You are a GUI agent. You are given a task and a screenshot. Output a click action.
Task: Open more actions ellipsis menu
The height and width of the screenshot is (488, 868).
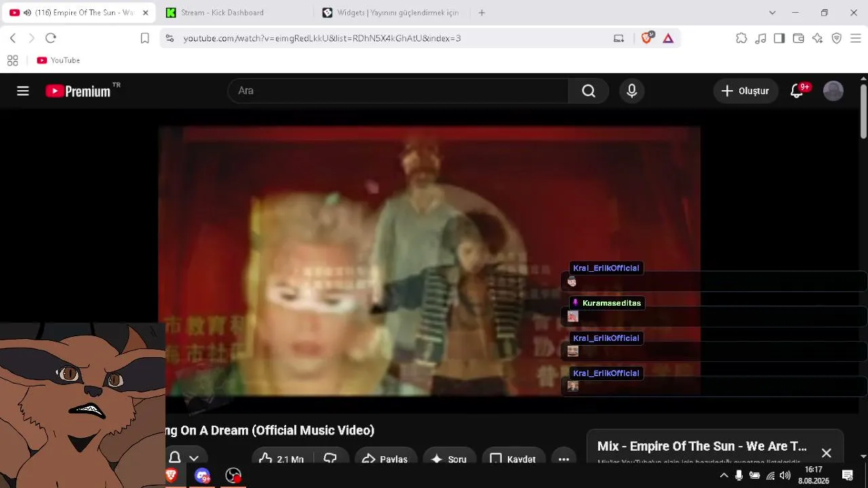(564, 459)
